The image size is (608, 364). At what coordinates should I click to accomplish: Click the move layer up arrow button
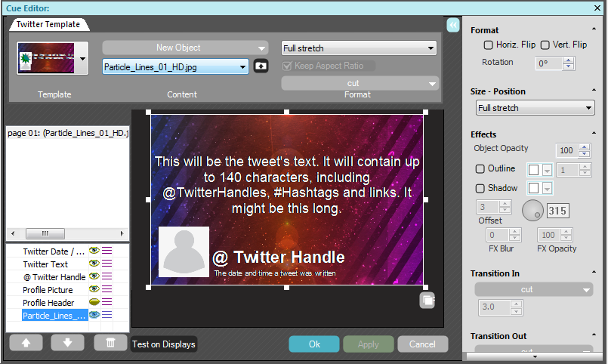(x=26, y=343)
